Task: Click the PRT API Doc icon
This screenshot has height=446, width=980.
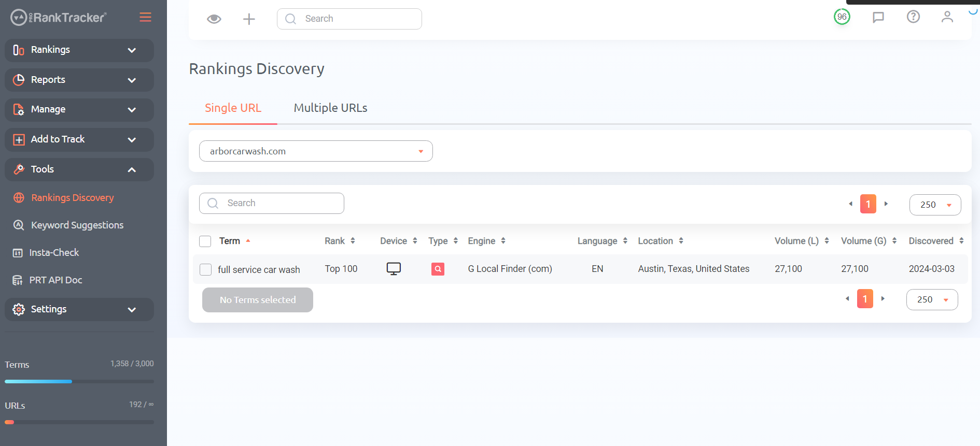Action: 18,280
